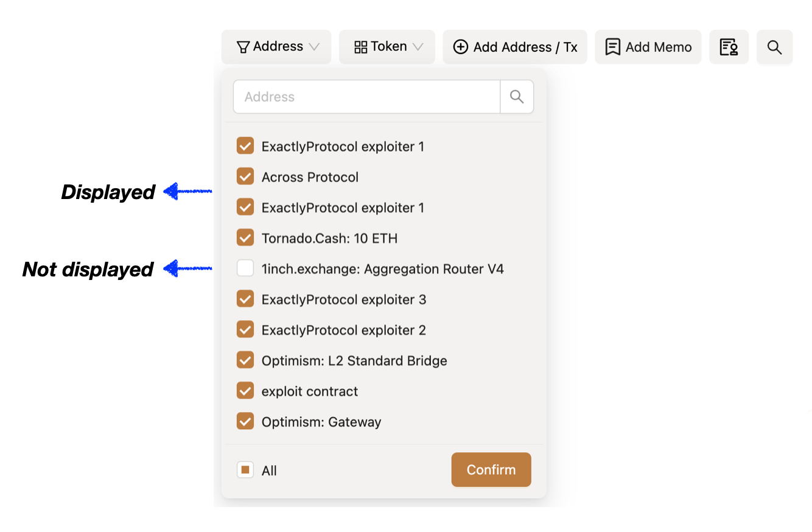Click the address label list icon button
The width and height of the screenshot is (812, 532).
tap(729, 47)
